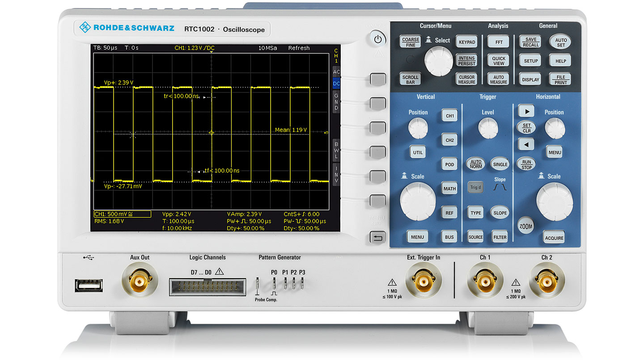Open the Vertical MENU
Image resolution: width=644 pixels, height=362 pixels.
click(x=417, y=236)
